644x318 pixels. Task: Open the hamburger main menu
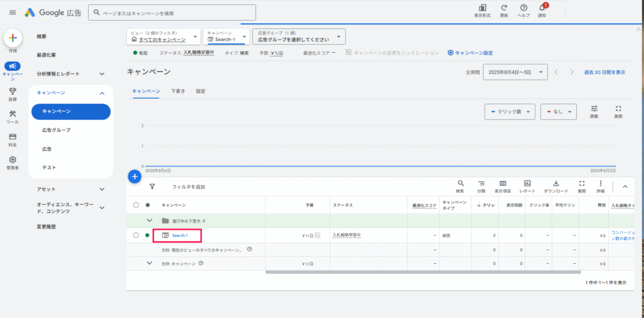[x=13, y=13]
